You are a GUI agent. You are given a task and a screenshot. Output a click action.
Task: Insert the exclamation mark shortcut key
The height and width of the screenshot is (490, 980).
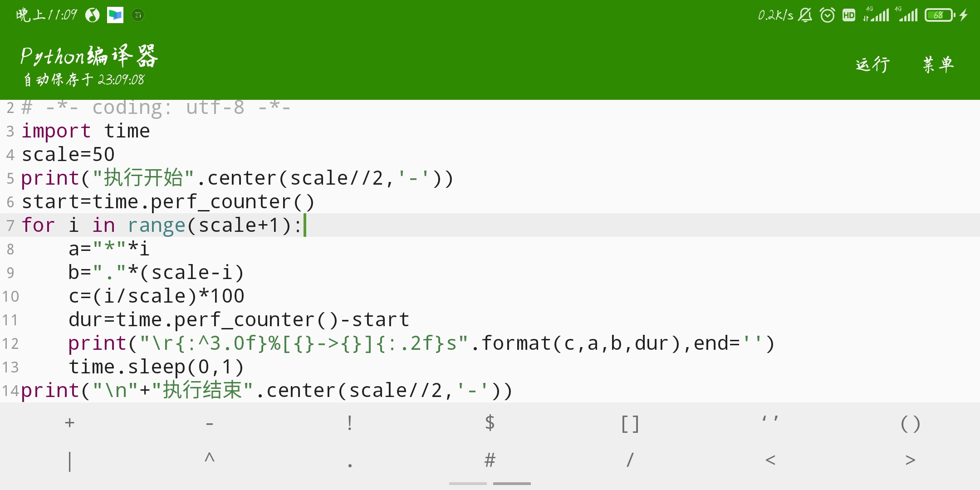point(349,423)
